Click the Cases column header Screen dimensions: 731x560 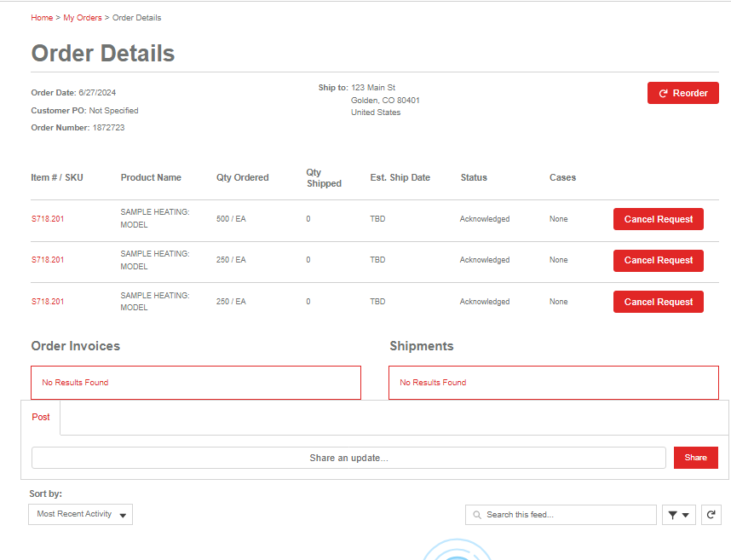point(562,177)
